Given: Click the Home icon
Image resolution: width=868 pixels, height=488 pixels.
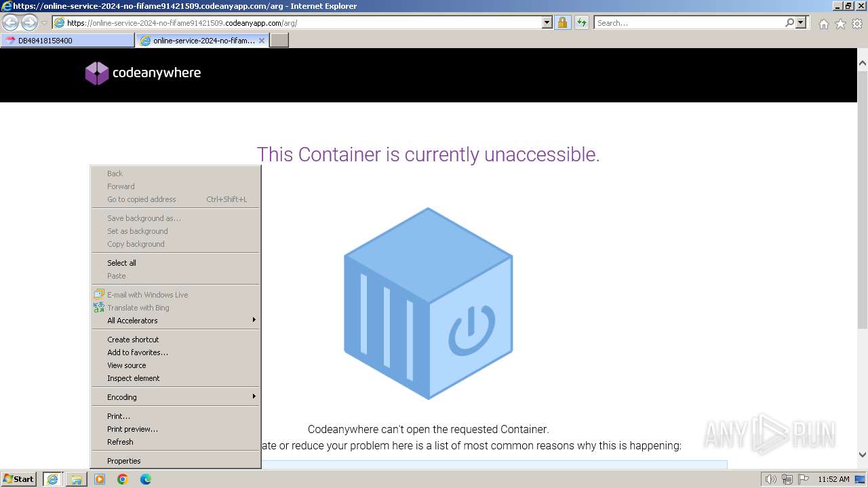Looking at the screenshot, I should tap(823, 24).
